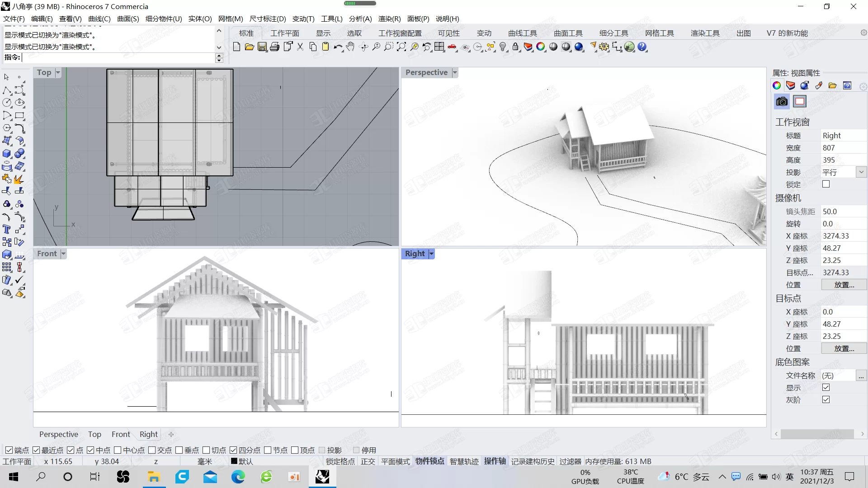868x488 pixels.
Task: Open the 曲线(C) Curves menu
Action: tap(99, 19)
